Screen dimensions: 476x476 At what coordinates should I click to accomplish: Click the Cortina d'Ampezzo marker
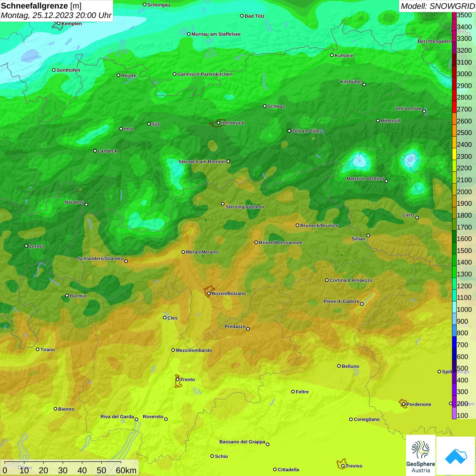pyautogui.click(x=327, y=280)
